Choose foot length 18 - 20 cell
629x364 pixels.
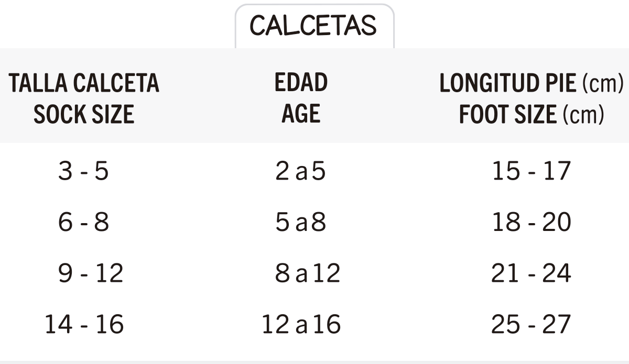click(x=531, y=223)
